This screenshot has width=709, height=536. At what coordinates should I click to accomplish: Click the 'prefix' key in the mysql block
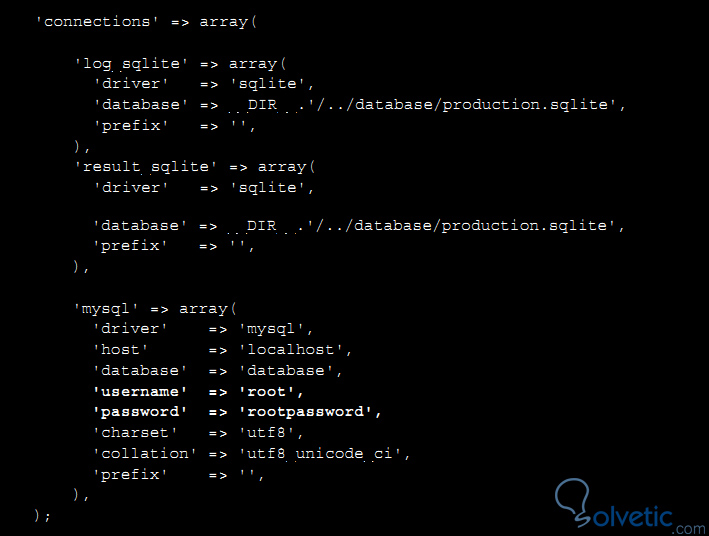(131, 474)
